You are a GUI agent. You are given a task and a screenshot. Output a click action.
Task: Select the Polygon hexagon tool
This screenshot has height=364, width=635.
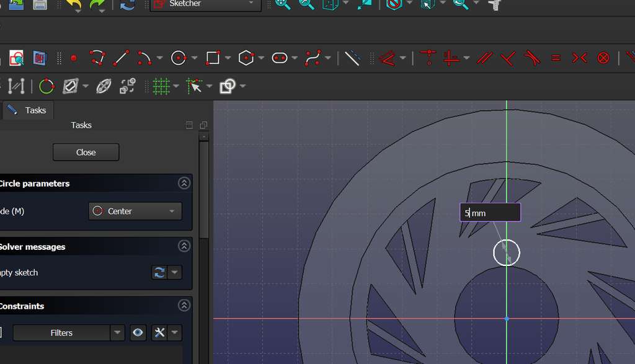click(246, 58)
